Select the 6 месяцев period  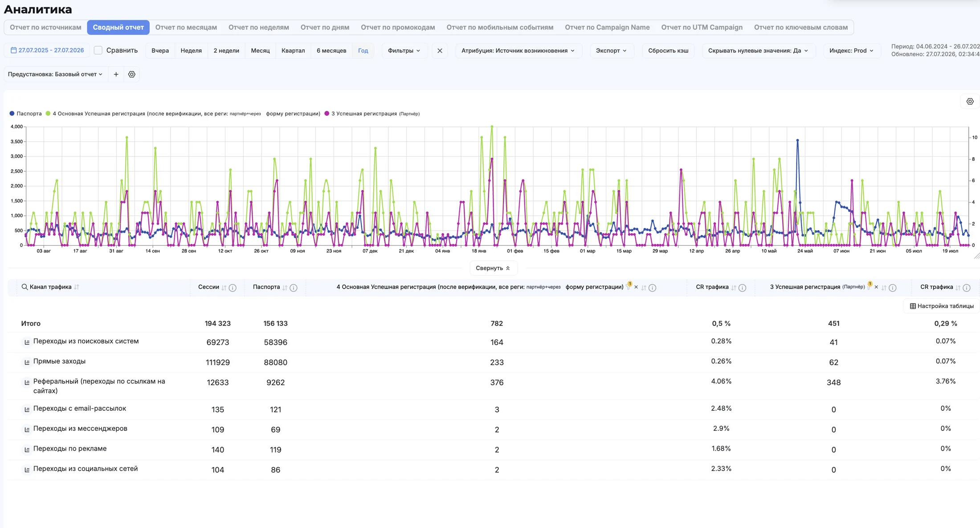331,51
